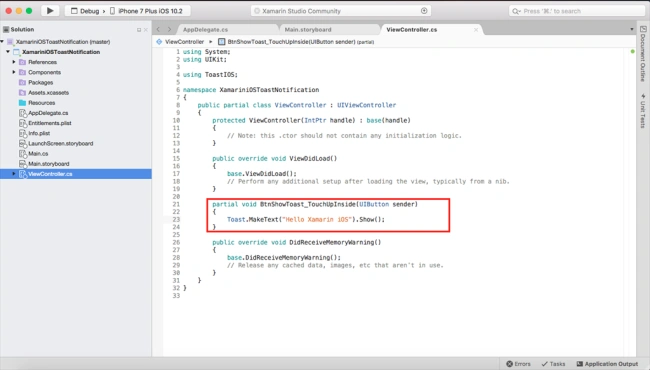Open the tab list dropdown arrow
Image resolution: width=650 pixels, height=370 pixels.
[x=632, y=29]
